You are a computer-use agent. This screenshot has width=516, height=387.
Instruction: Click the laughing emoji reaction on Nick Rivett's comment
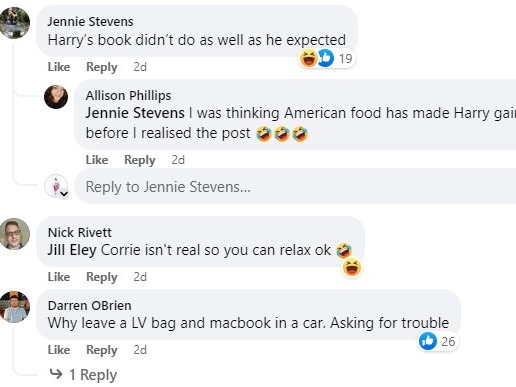coord(352,267)
